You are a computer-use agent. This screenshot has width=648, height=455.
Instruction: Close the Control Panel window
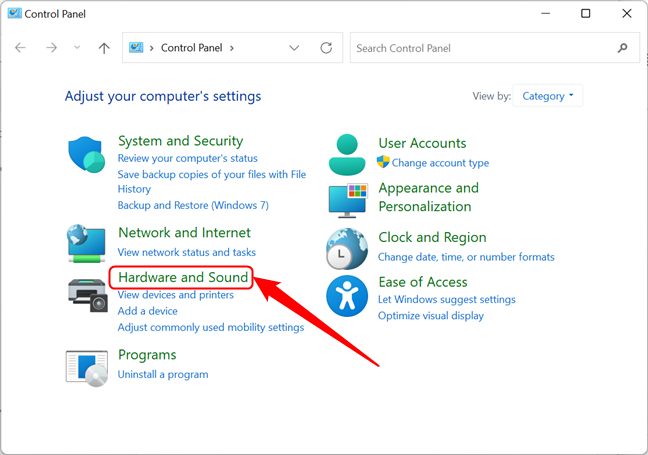click(627, 14)
